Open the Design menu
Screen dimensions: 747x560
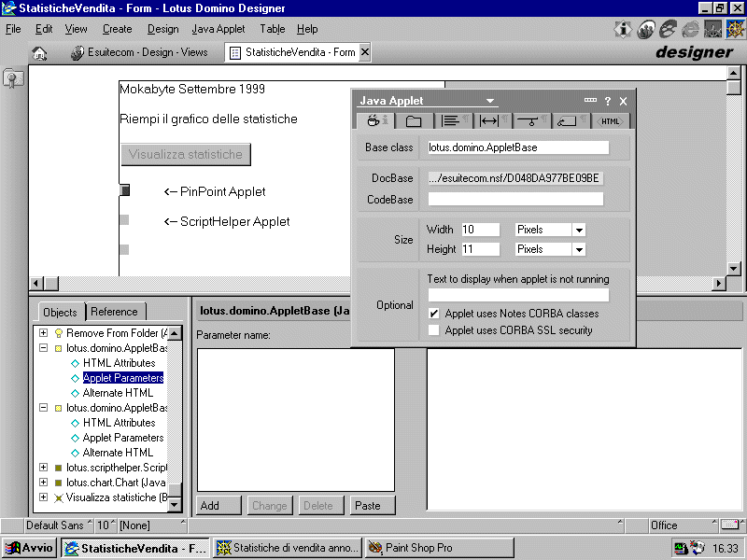click(162, 29)
